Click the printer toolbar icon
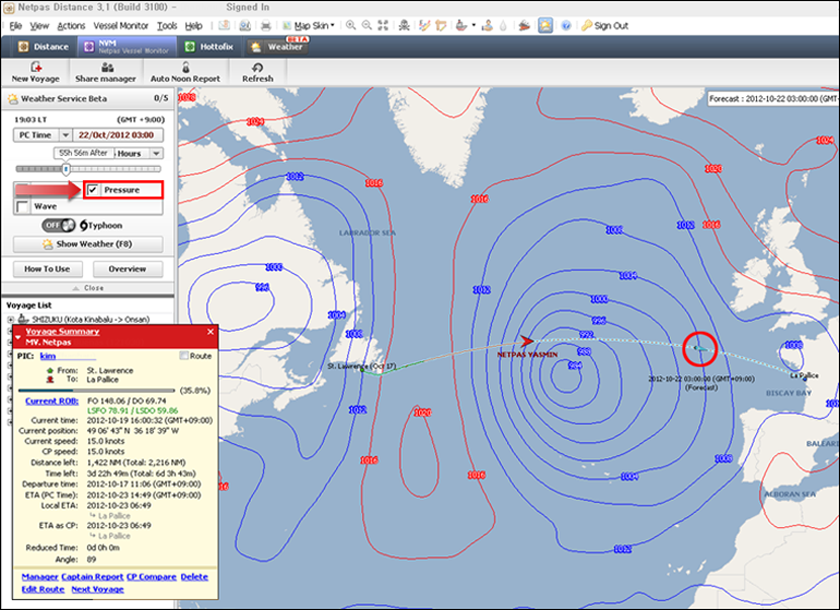 (x=265, y=25)
